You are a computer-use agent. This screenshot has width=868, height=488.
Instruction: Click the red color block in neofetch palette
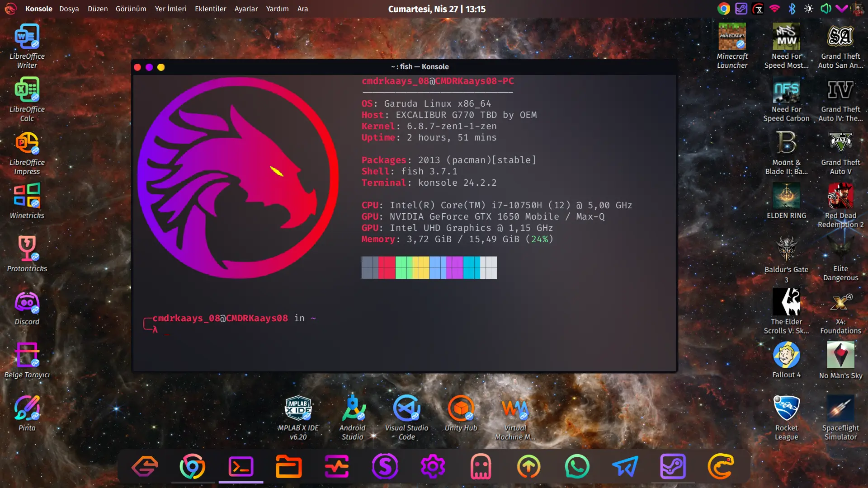point(387,267)
